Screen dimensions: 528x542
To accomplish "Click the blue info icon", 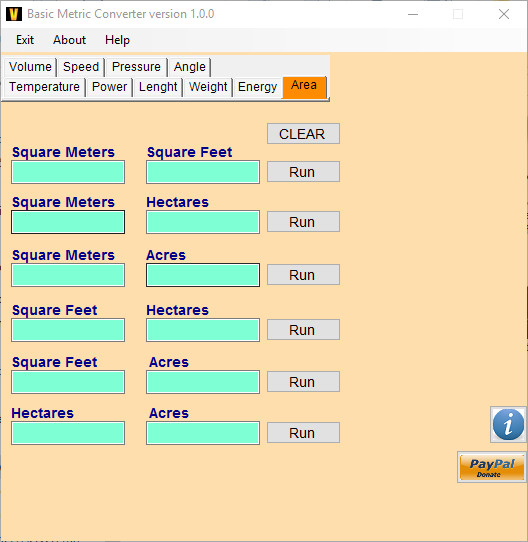I will click(x=508, y=424).
